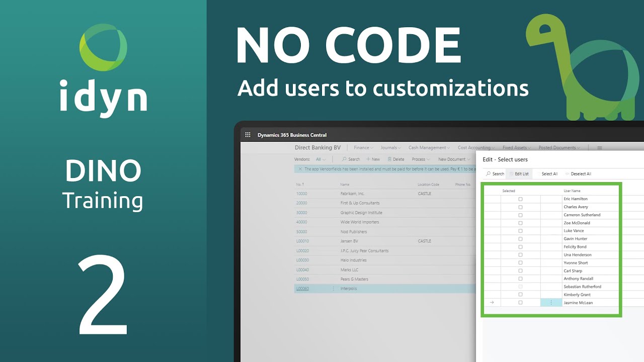Tick the Selected checkbox for Cameron Sutherland
This screenshot has height=362, width=644.
(520, 215)
